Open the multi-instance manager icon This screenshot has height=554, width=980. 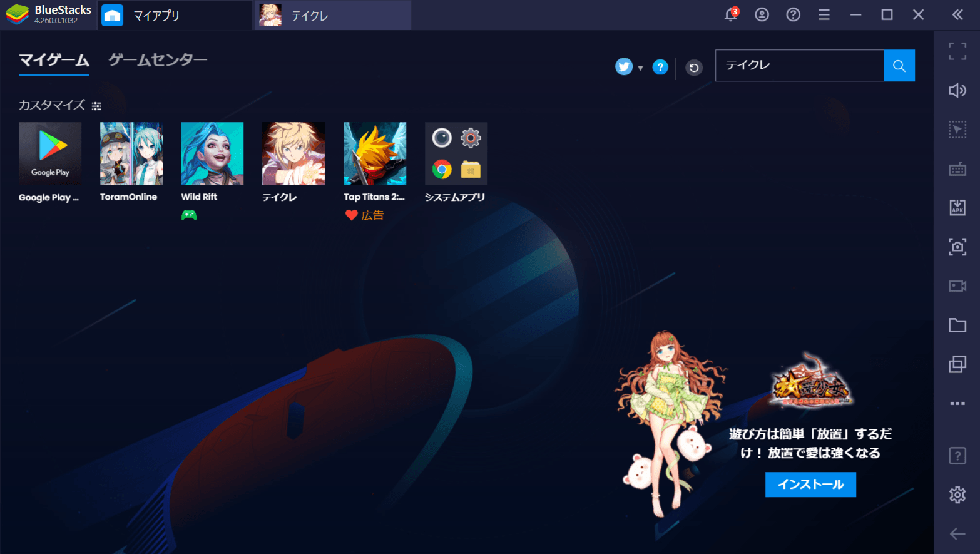(x=957, y=364)
